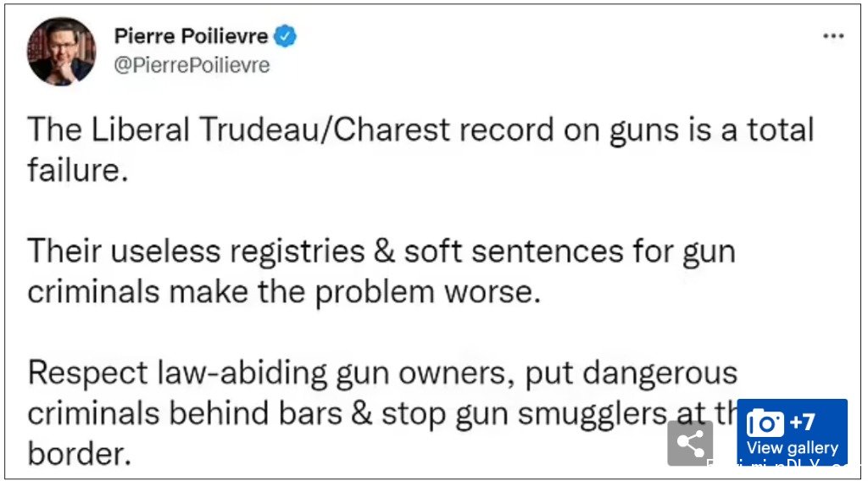Click the blue verified checkmark badge
This screenshot has height=481, width=868.
[x=285, y=36]
